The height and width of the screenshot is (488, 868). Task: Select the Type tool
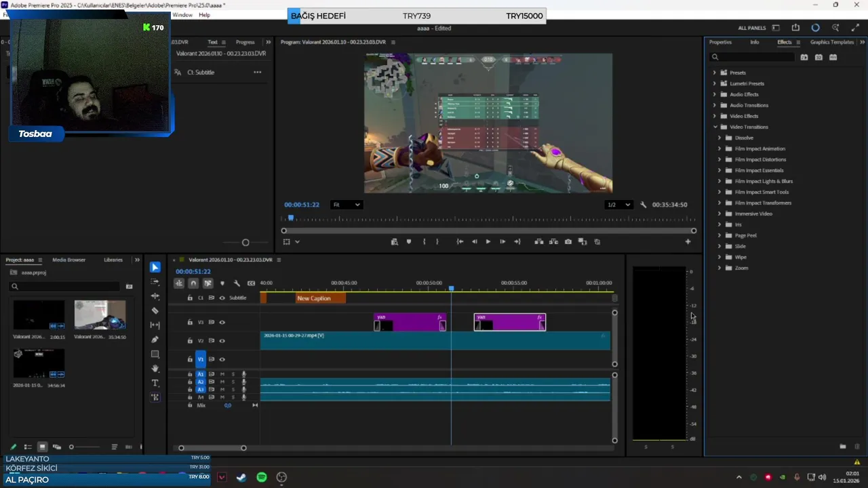coord(155,383)
